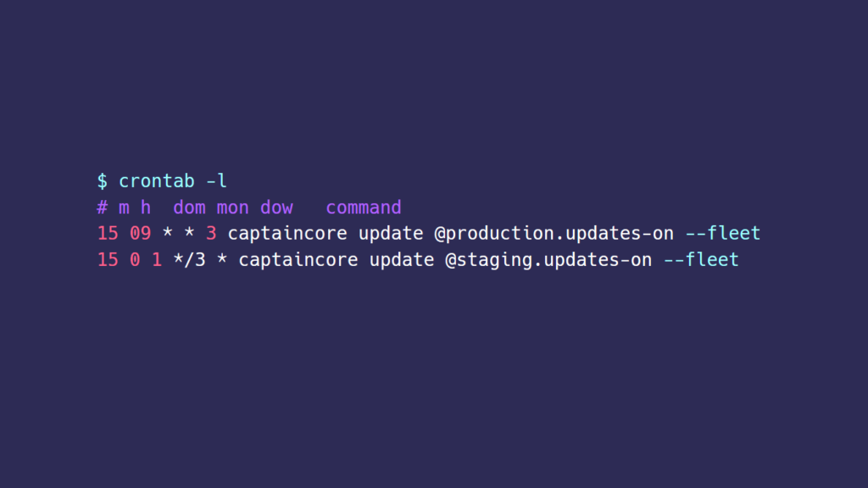The width and height of the screenshot is (868, 488).
Task: Click the mon column header
Action: tap(233, 208)
